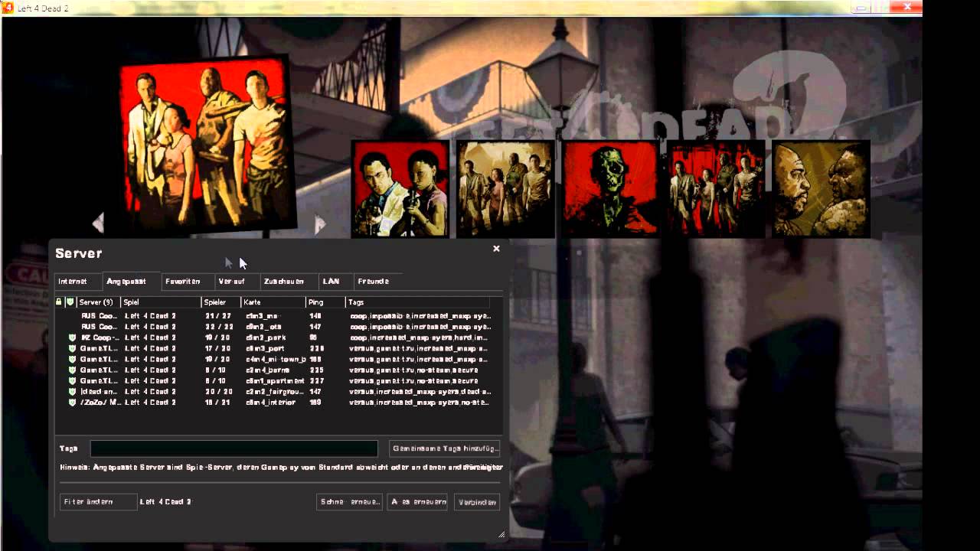This screenshot has height=551, width=980.
Task: Click the 'c4m4_milltown_b' map cell
Action: point(276,359)
